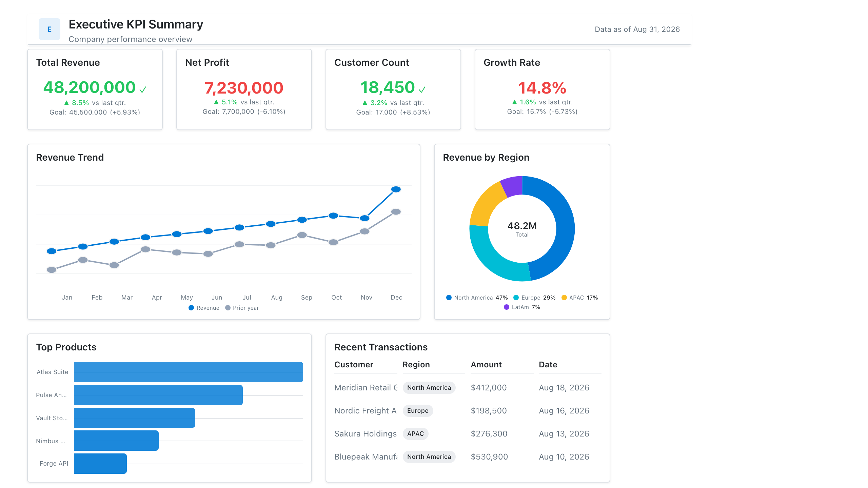Screen dimensions: 868x488
Task: Sort by the Date column header
Action: [x=548, y=365]
